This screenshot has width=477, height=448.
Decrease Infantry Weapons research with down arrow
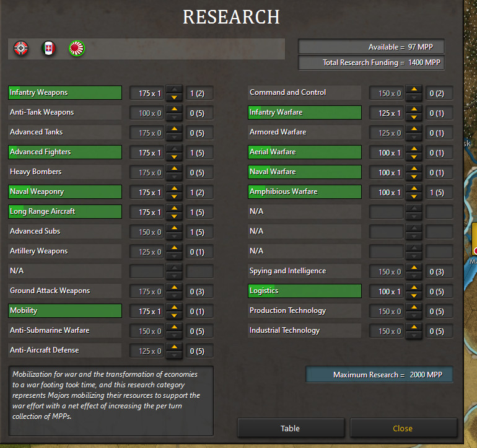(x=174, y=97)
